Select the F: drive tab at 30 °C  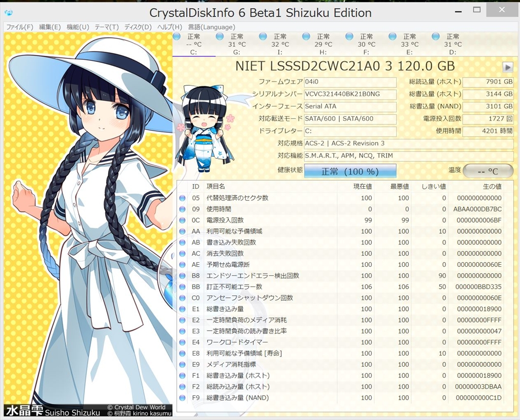[x=366, y=44]
